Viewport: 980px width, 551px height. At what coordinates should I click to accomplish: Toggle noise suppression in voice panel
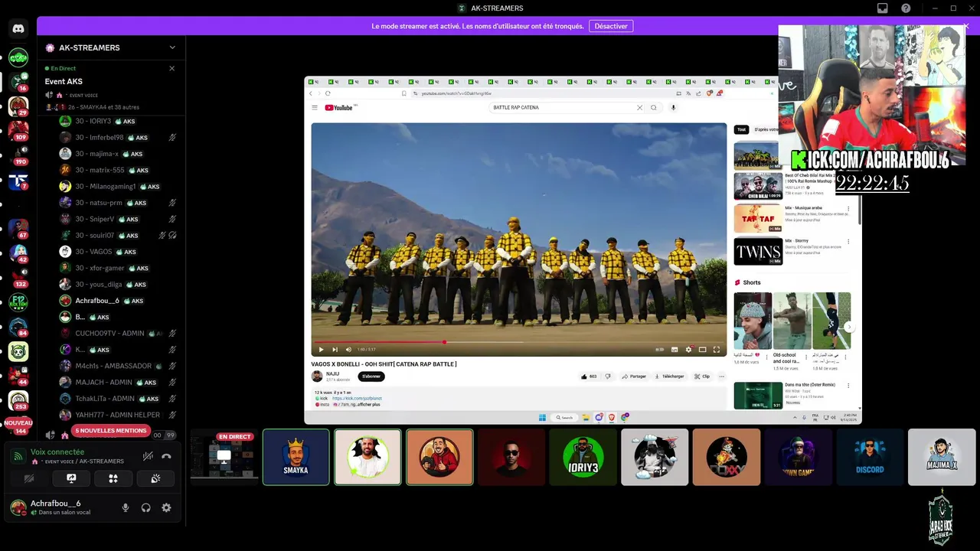(148, 456)
